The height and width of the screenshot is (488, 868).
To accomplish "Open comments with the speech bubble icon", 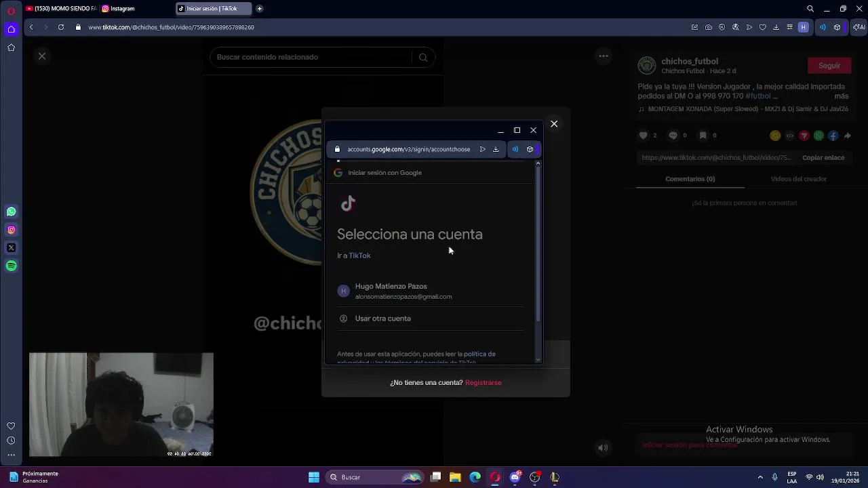I will tap(673, 136).
